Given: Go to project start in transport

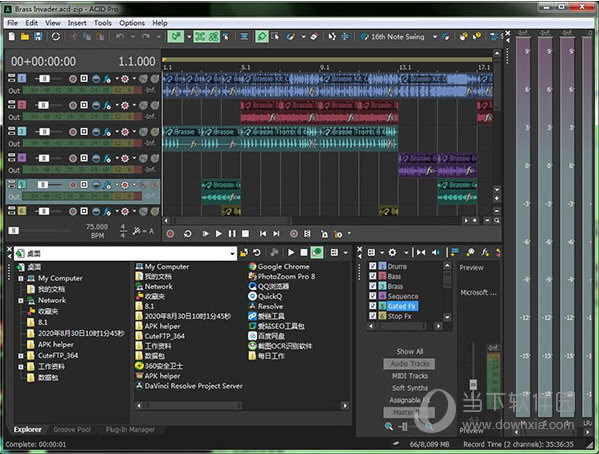Looking at the screenshot, I should (263, 233).
